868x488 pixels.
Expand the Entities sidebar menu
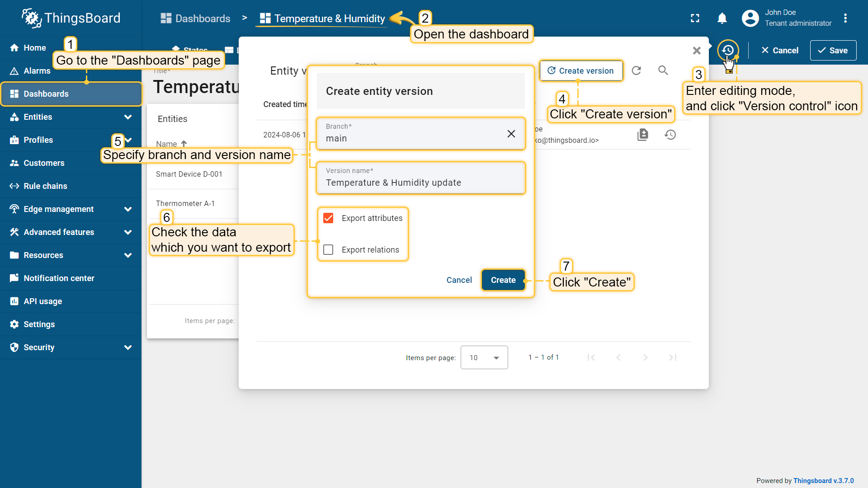click(128, 117)
